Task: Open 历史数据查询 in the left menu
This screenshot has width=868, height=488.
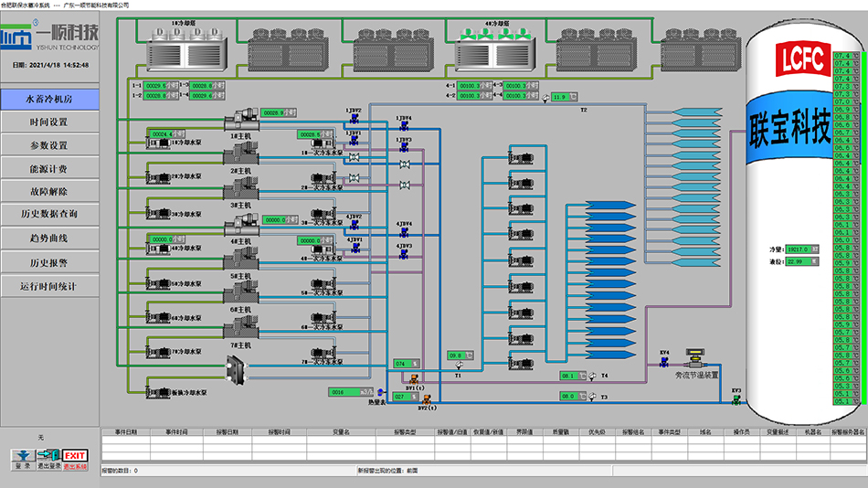Action: (x=50, y=214)
